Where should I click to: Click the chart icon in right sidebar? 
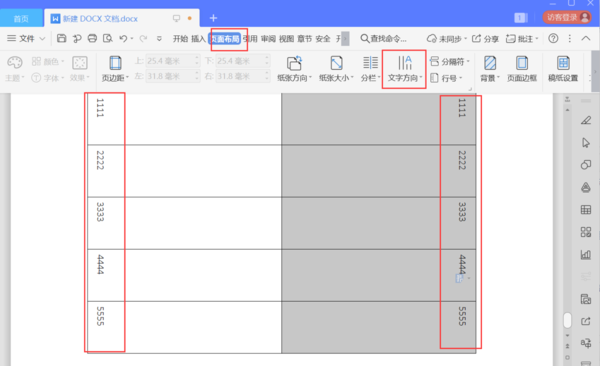click(x=585, y=254)
